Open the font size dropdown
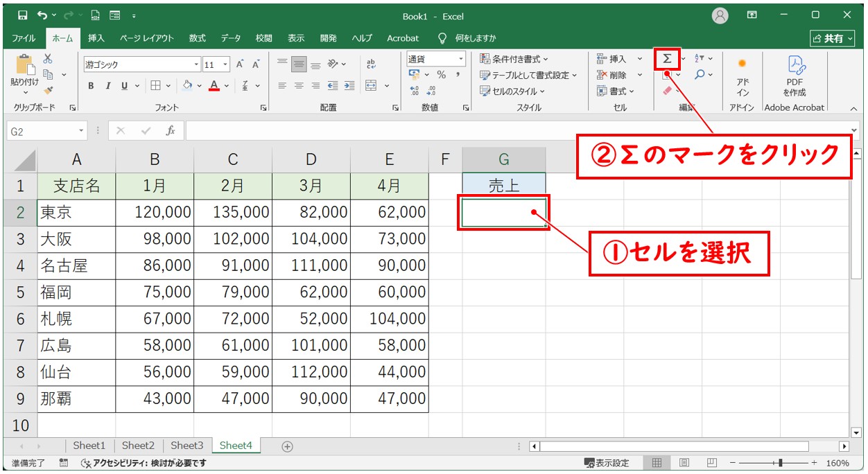 pyautogui.click(x=226, y=64)
